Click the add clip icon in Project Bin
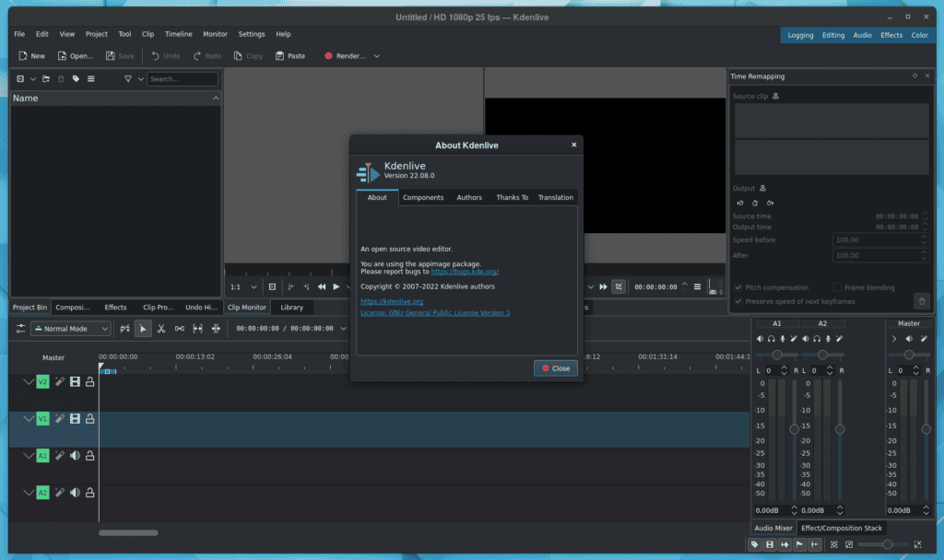The width and height of the screenshot is (944, 560). point(20,79)
